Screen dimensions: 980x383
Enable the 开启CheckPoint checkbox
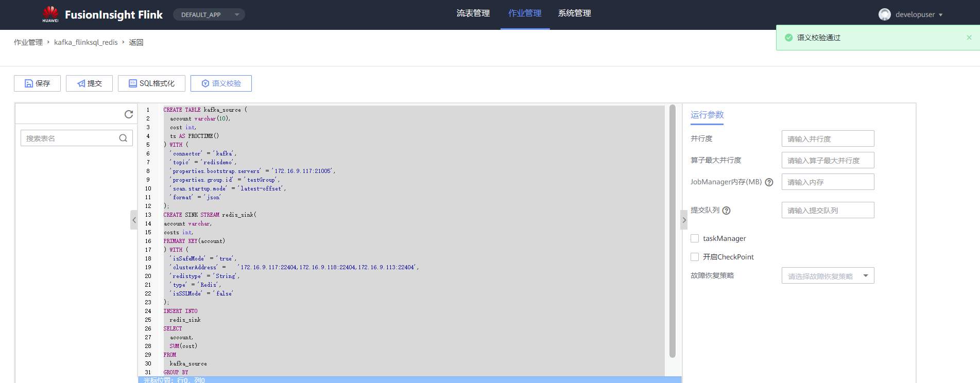click(695, 257)
